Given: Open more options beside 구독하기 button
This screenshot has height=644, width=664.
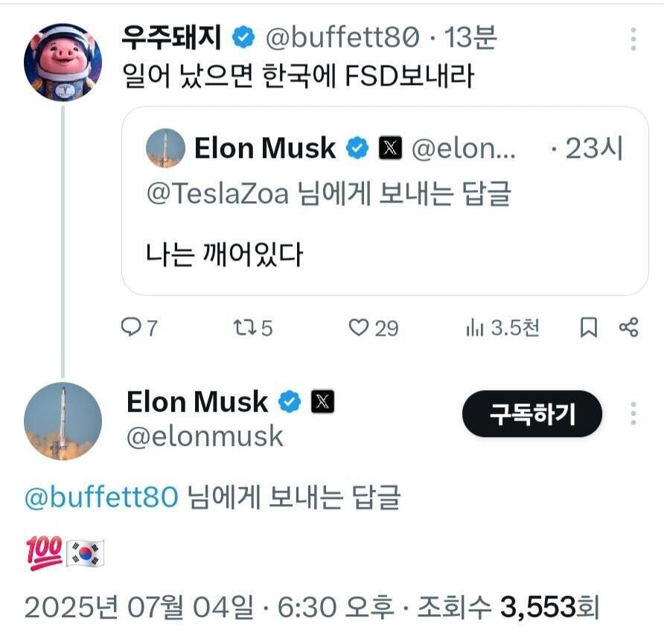Looking at the screenshot, I should (633, 414).
